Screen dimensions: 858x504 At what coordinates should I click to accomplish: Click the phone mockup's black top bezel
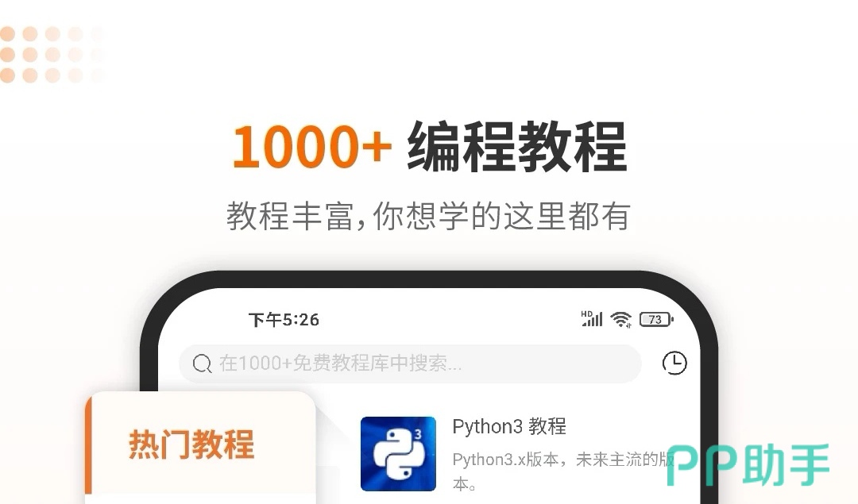click(428, 279)
